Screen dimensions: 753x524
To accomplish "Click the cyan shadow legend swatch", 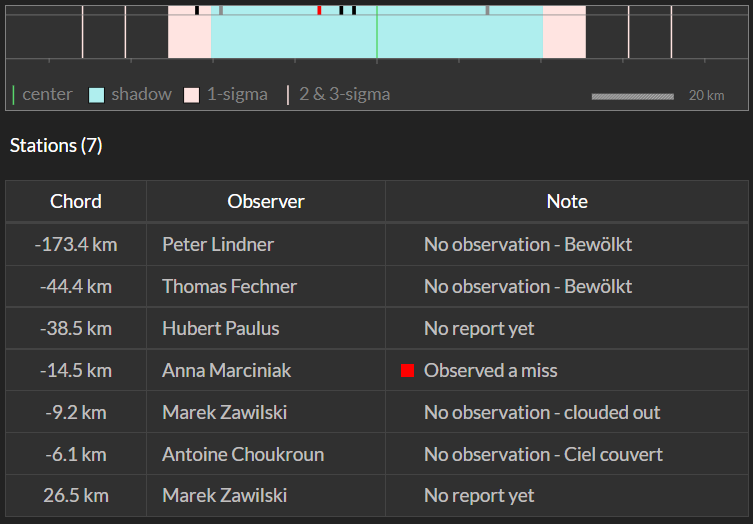I will pyautogui.click(x=97, y=95).
